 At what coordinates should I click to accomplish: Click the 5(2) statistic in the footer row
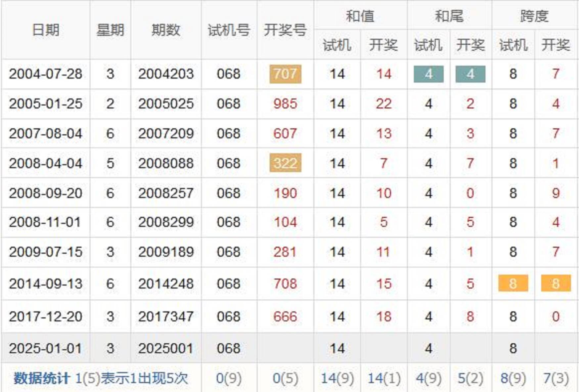470,378
